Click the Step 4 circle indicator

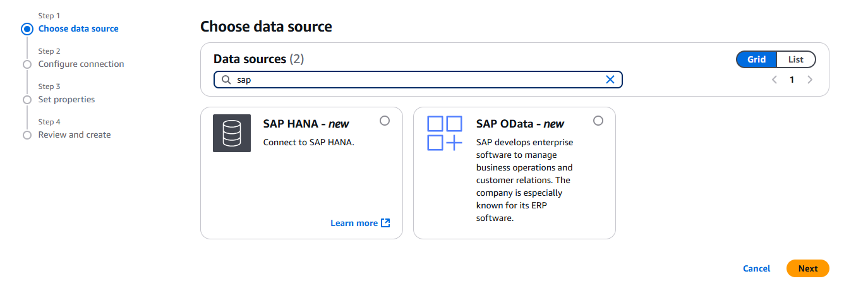(x=27, y=135)
